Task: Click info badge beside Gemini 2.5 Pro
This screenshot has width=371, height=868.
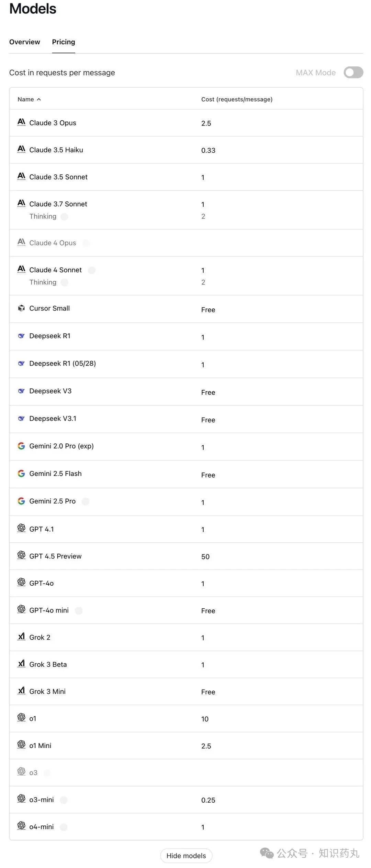Action: point(86,501)
